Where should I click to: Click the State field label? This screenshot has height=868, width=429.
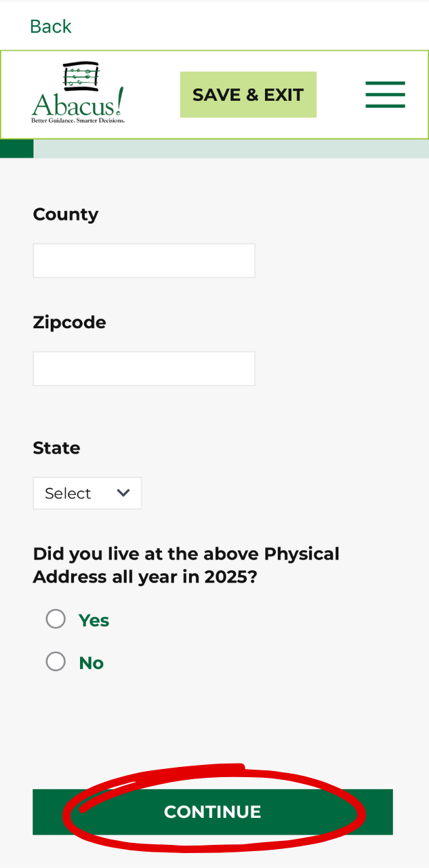[x=56, y=448]
